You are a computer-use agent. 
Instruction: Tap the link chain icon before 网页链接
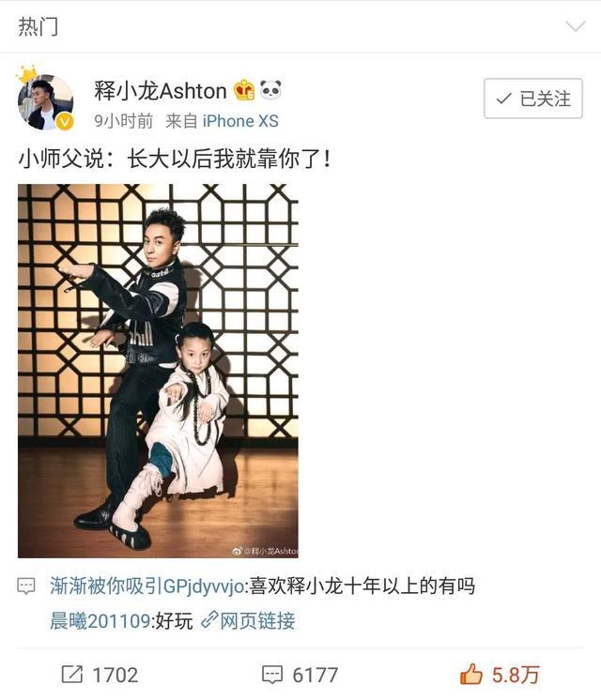point(209,620)
